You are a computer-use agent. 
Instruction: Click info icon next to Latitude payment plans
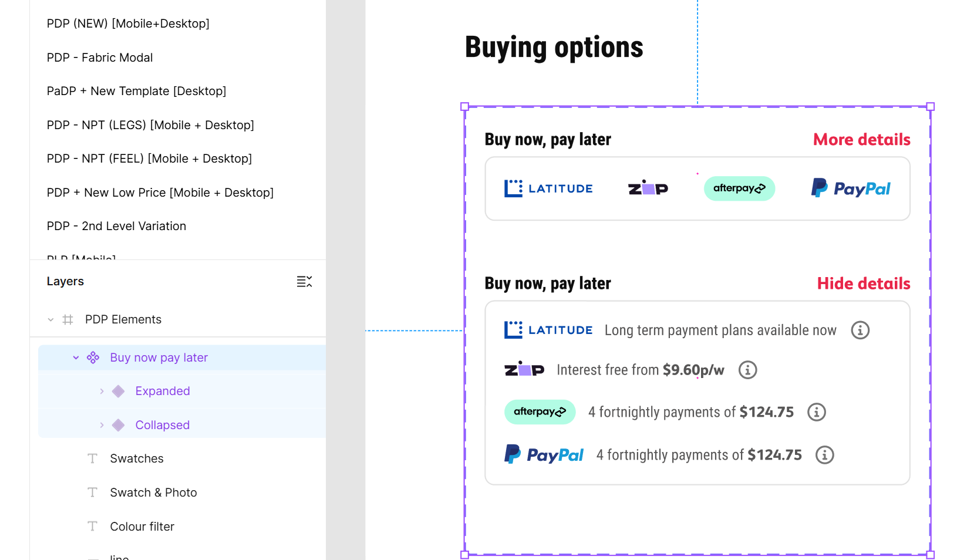tap(860, 330)
